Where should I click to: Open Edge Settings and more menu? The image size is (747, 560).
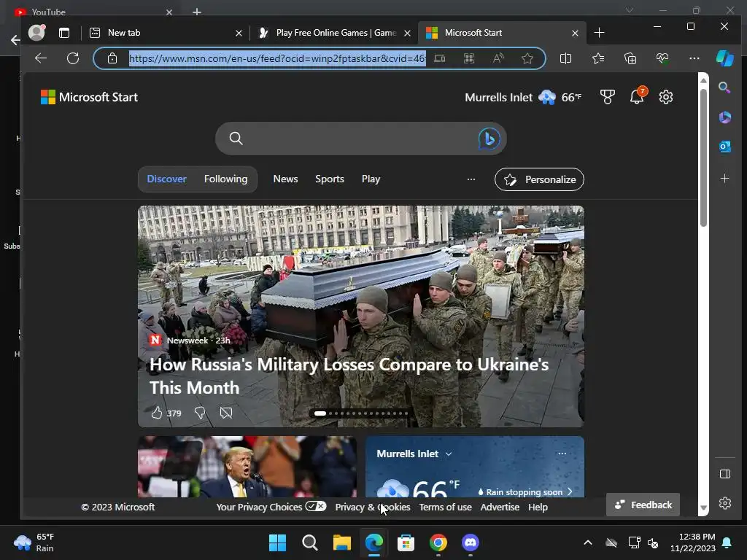coord(694,58)
